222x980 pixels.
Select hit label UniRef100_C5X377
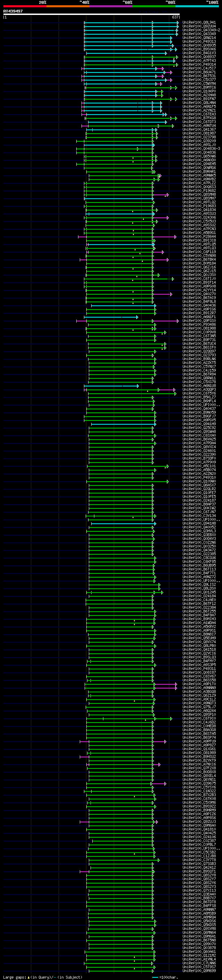point(199,80)
